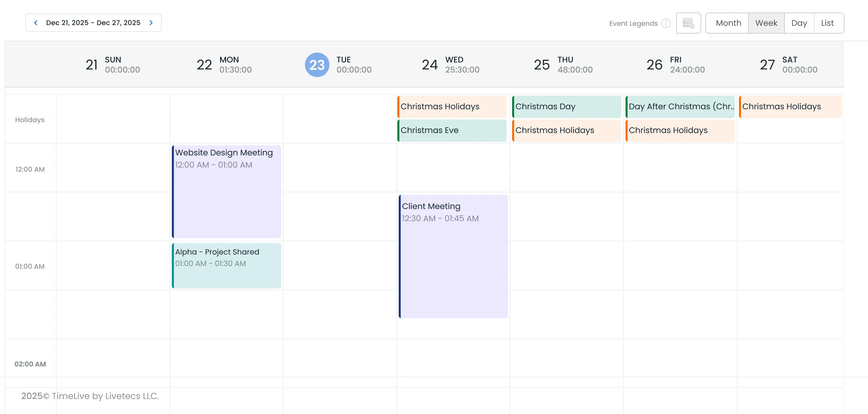This screenshot has width=868, height=414.
Task: Select Christmas Day holiday entry
Action: point(567,107)
